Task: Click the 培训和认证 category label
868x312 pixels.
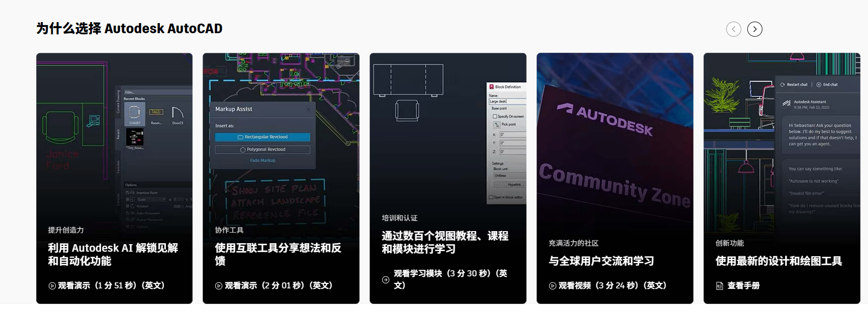Action: coord(400,218)
